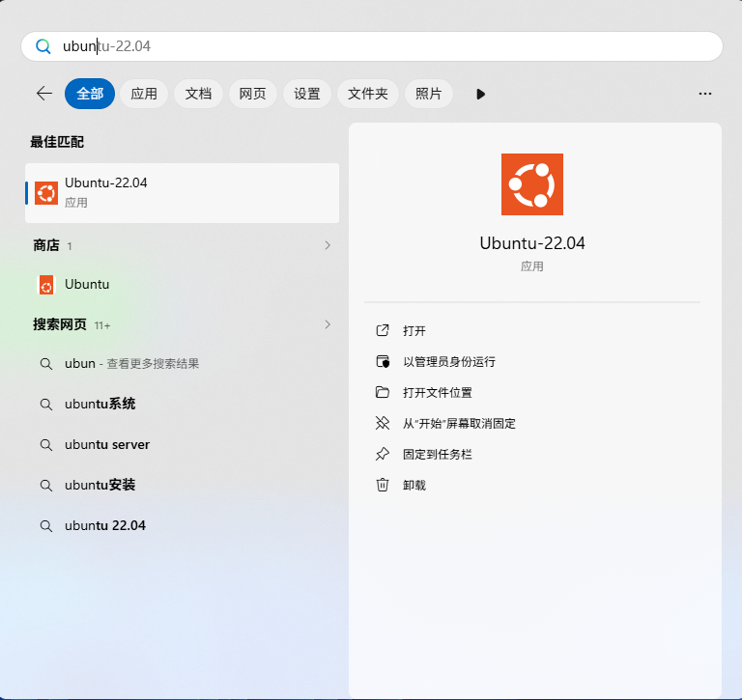Expand the 商店 section chevron

(328, 245)
